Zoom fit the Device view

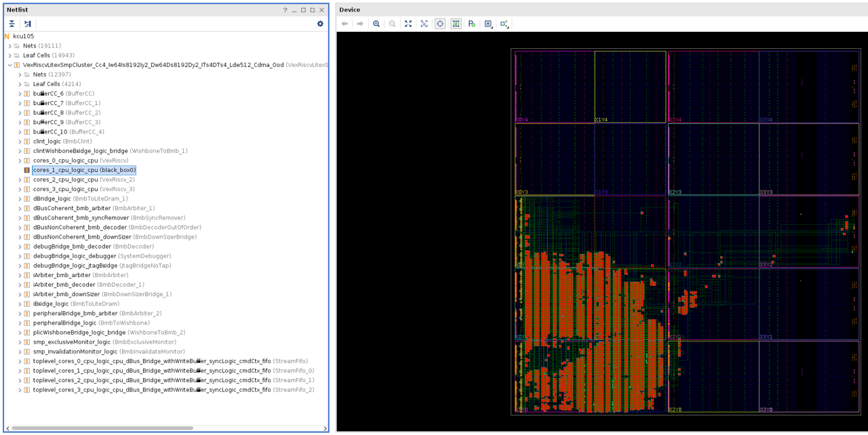[x=408, y=24]
